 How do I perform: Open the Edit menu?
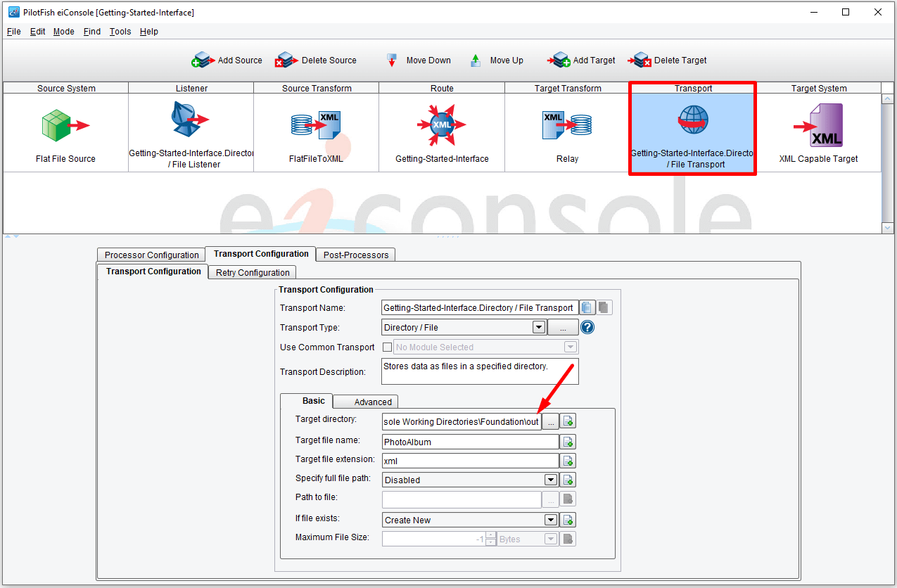click(x=38, y=32)
